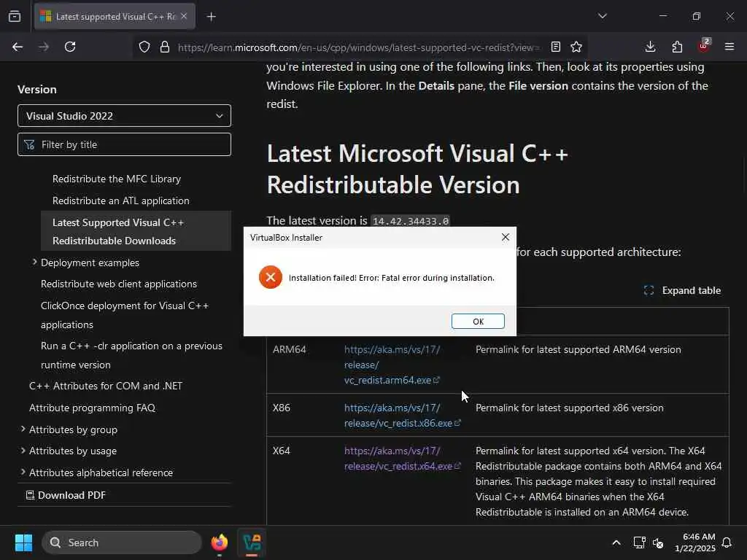
Task: Open the notifications bell icon
Action: click(x=727, y=542)
